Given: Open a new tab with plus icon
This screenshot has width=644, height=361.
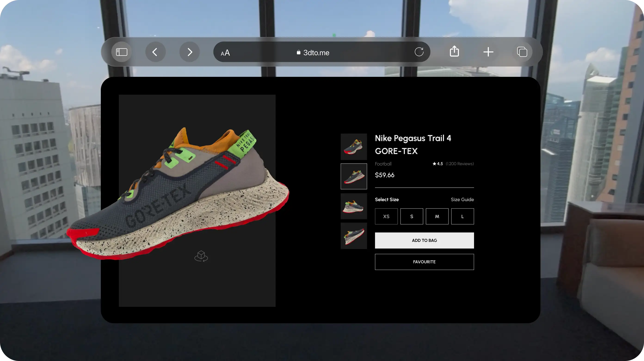Looking at the screenshot, I should [x=488, y=52].
